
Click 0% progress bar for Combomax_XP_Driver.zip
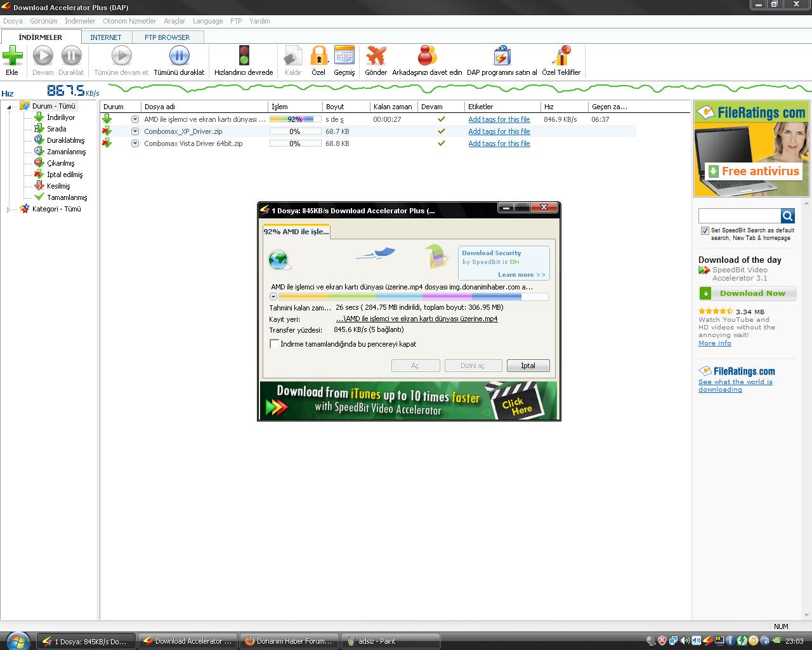click(295, 131)
